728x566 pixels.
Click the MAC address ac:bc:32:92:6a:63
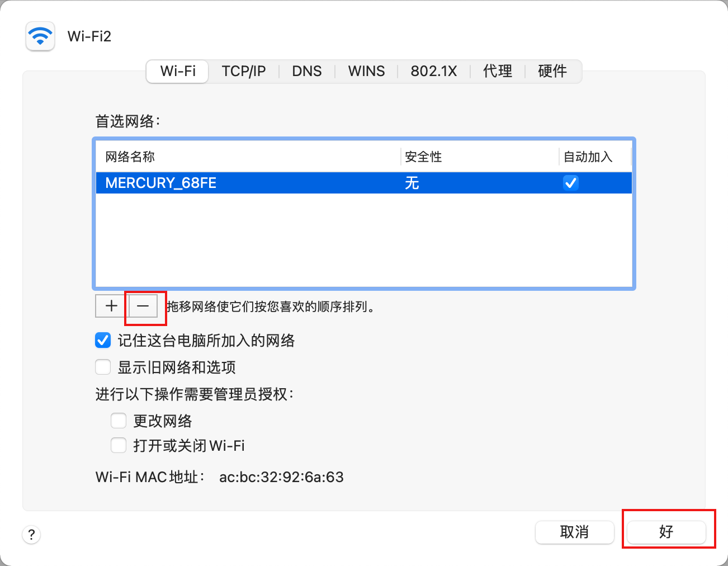pos(281,477)
